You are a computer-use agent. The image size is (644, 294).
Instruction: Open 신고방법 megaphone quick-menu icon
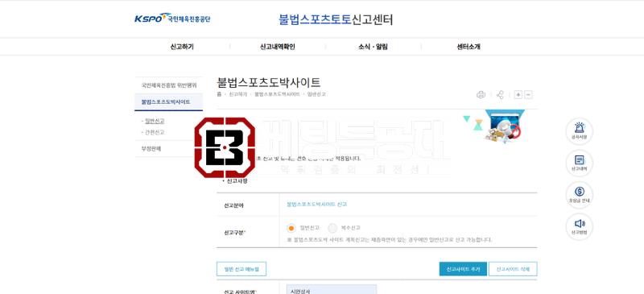[579, 226]
